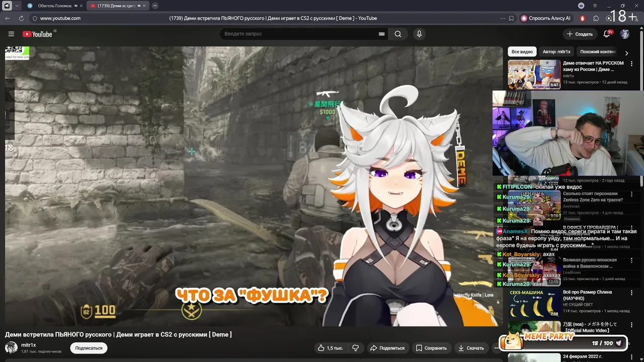
Task: Open options for 'Всё про Размер Сплена' video
Action: tap(631, 292)
